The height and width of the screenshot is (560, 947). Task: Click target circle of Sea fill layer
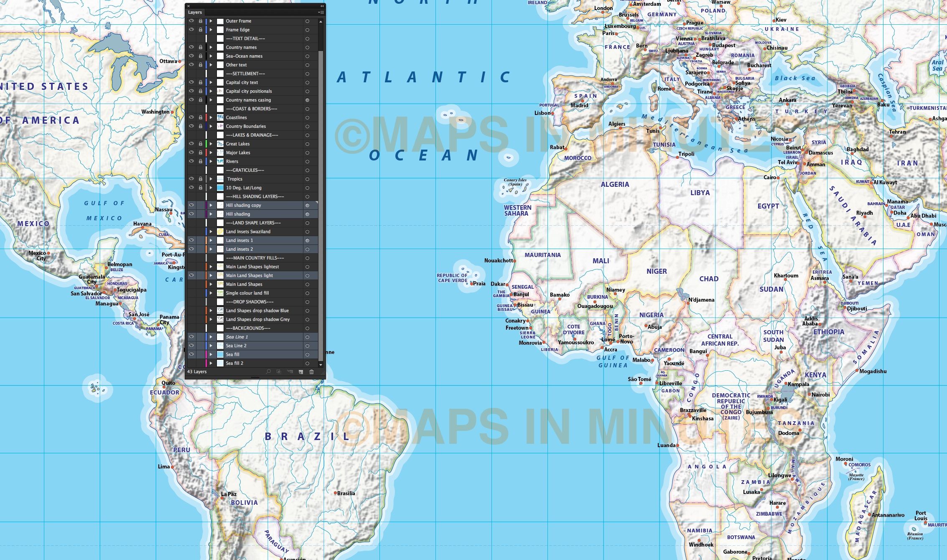coord(307,354)
